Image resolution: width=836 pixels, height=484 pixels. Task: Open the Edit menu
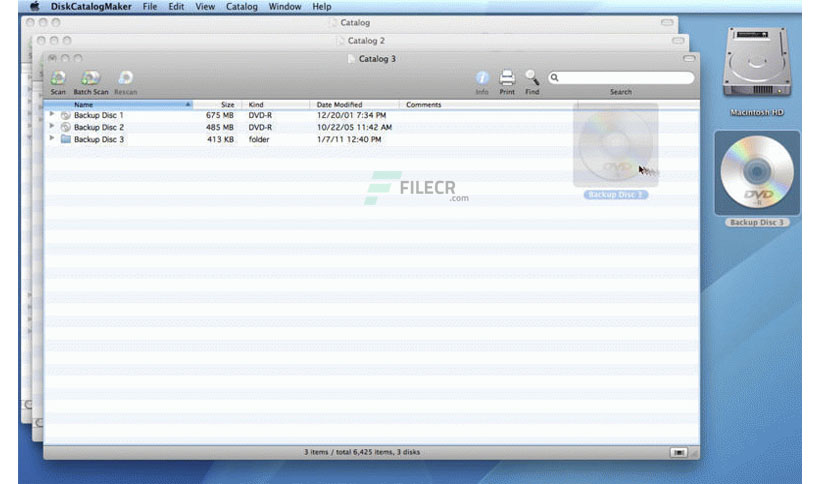[176, 6]
